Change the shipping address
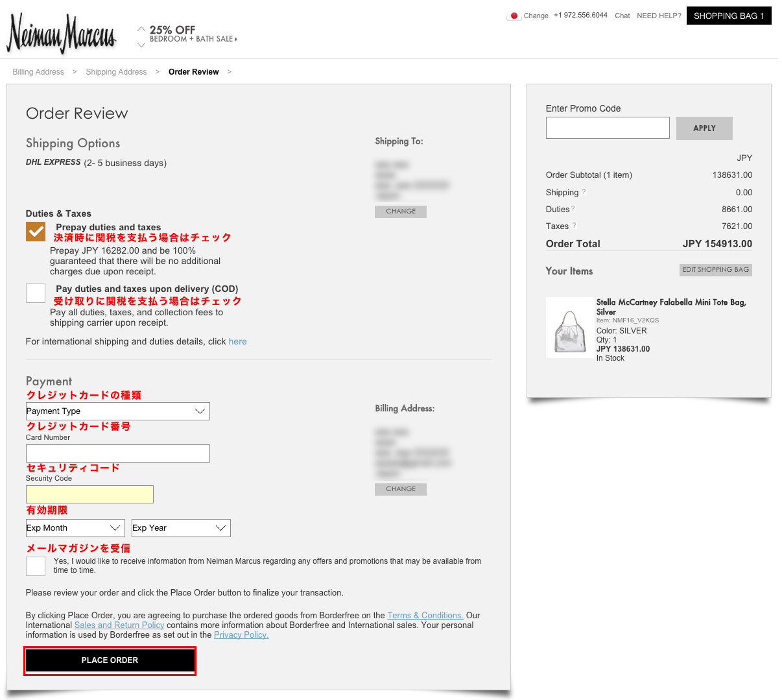782x700 pixels. click(401, 211)
